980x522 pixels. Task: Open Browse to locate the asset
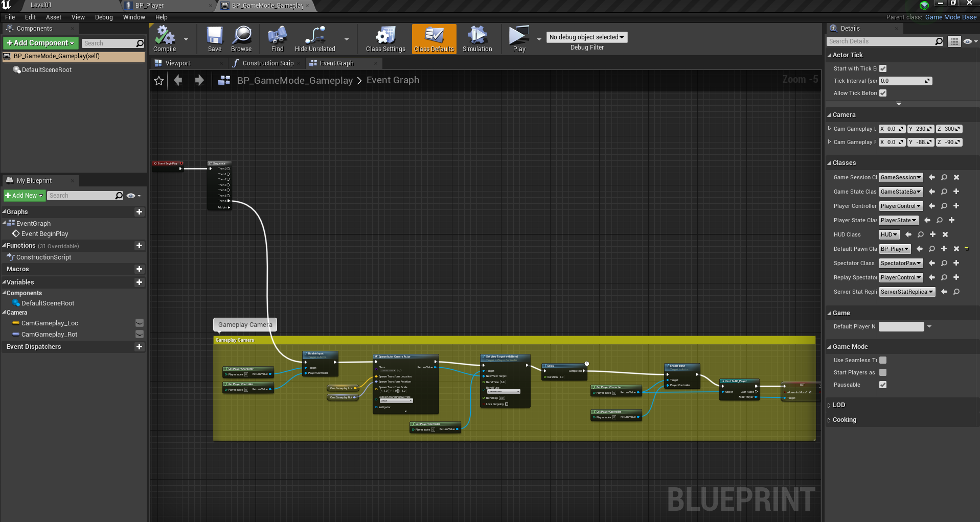point(241,39)
